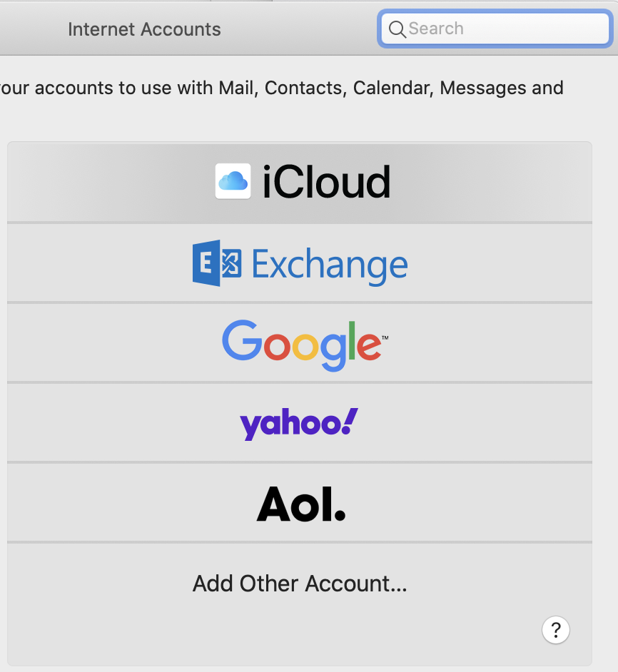
Task: Click empty space right of Aol. logo
Action: pyautogui.click(x=471, y=504)
